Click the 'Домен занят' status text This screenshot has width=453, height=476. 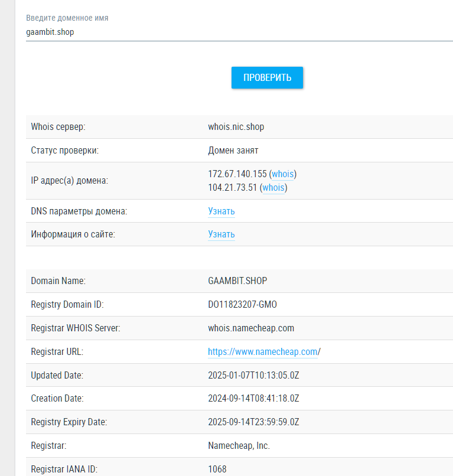click(233, 150)
